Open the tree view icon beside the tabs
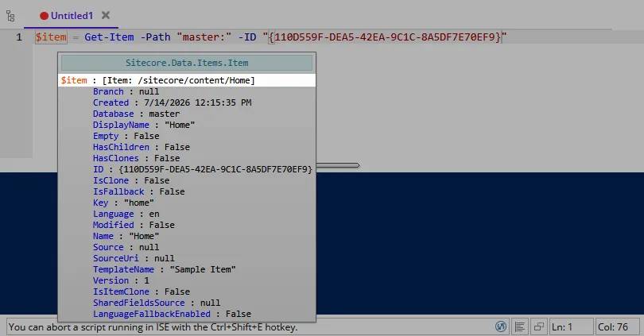The width and height of the screenshot is (644, 336). point(10,16)
